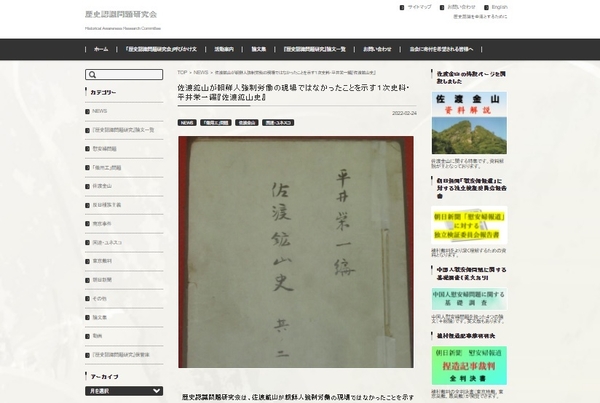The width and height of the screenshot is (600, 403).
Task: Click the article date 2022-02-24
Action: pos(404,114)
